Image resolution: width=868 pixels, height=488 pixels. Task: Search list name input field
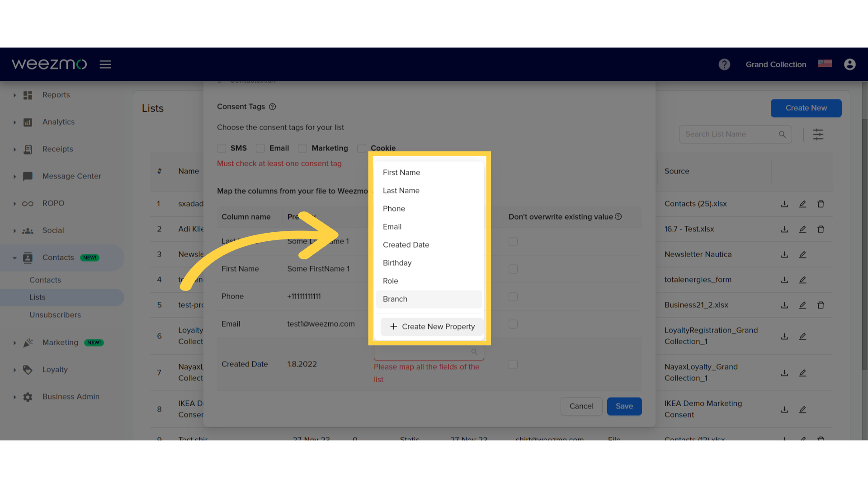tap(736, 134)
